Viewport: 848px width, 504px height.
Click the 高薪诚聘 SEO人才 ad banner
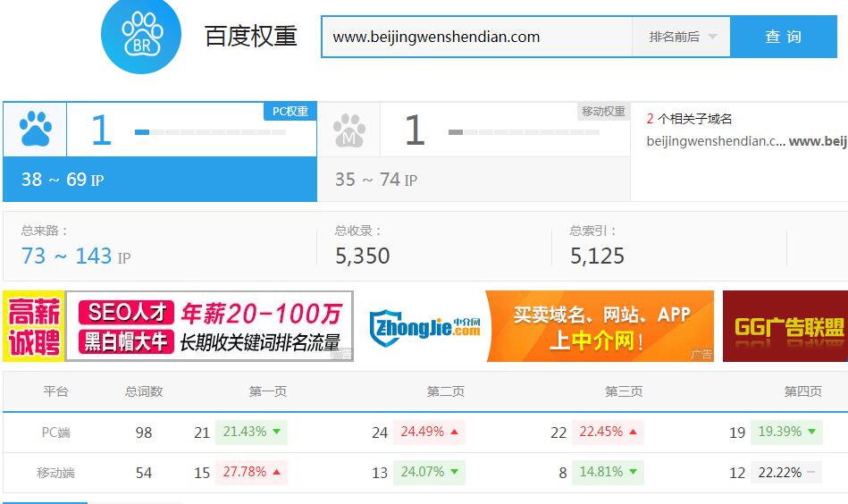178,325
